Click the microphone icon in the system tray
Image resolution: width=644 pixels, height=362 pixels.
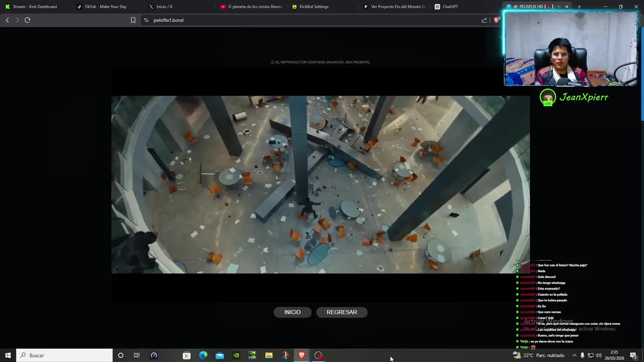pyautogui.click(x=583, y=355)
